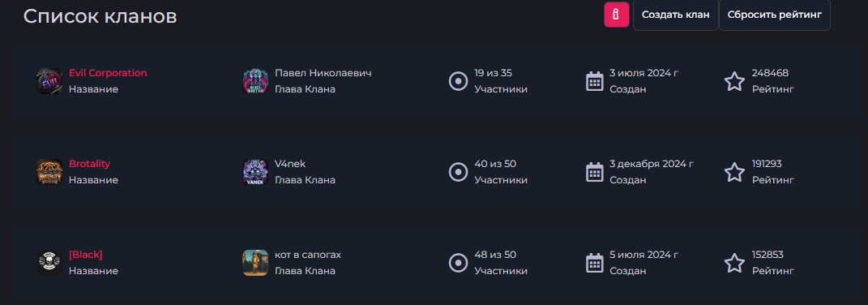Viewport: 868px width, 305px height.
Task: Click the Создать клан button
Action: coord(675,15)
